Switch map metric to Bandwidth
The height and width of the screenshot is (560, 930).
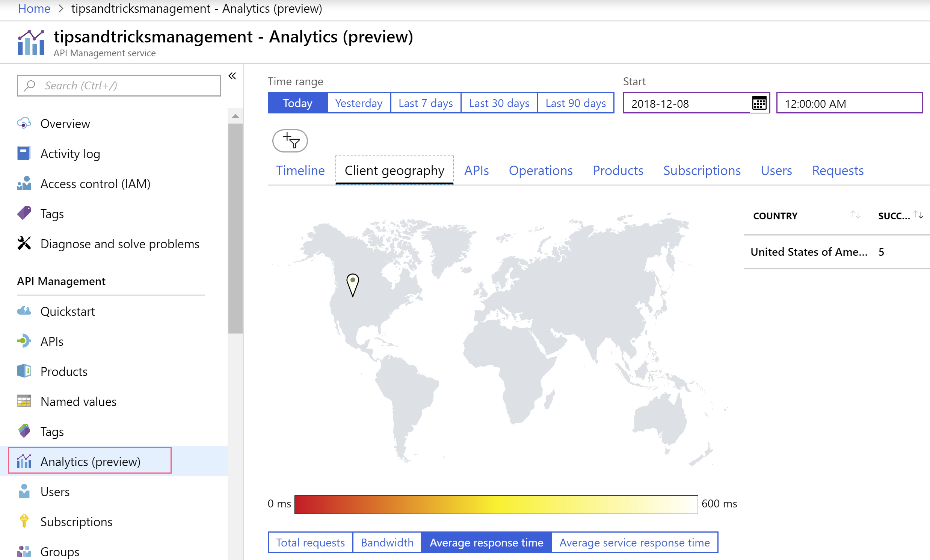pyautogui.click(x=387, y=542)
